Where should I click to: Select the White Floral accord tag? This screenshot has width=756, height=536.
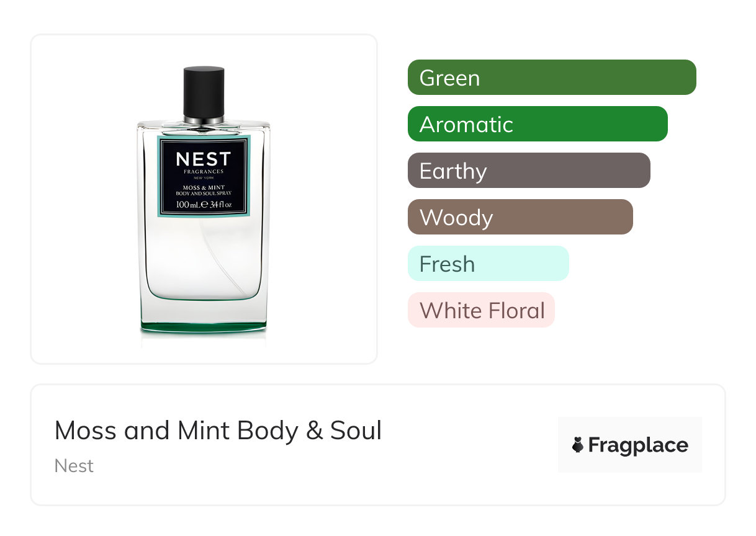click(x=481, y=310)
